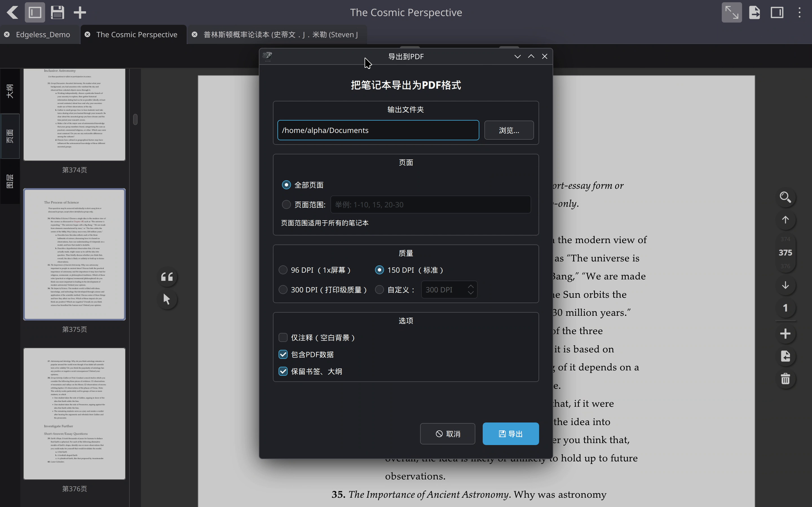Click the 浏览... browse button
Image resolution: width=812 pixels, height=507 pixels.
(509, 130)
